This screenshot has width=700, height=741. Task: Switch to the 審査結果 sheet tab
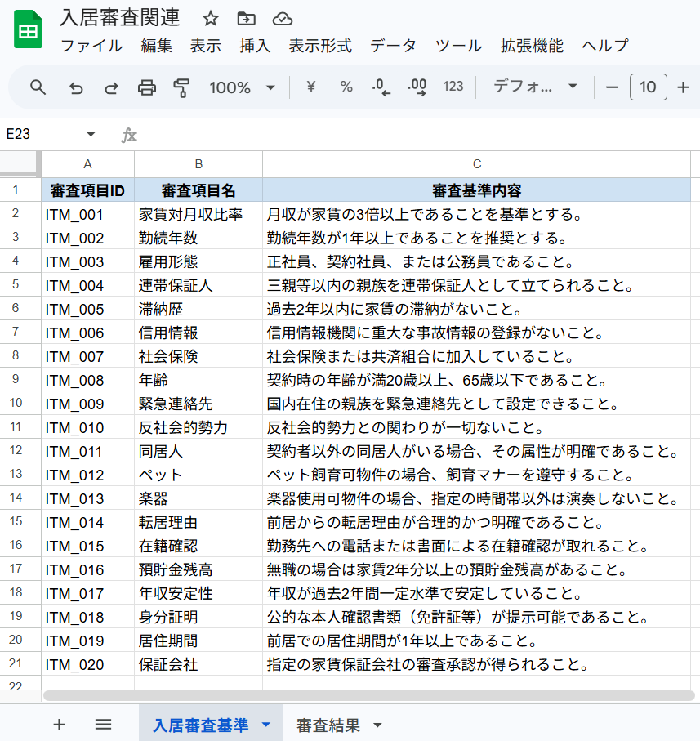(x=328, y=725)
